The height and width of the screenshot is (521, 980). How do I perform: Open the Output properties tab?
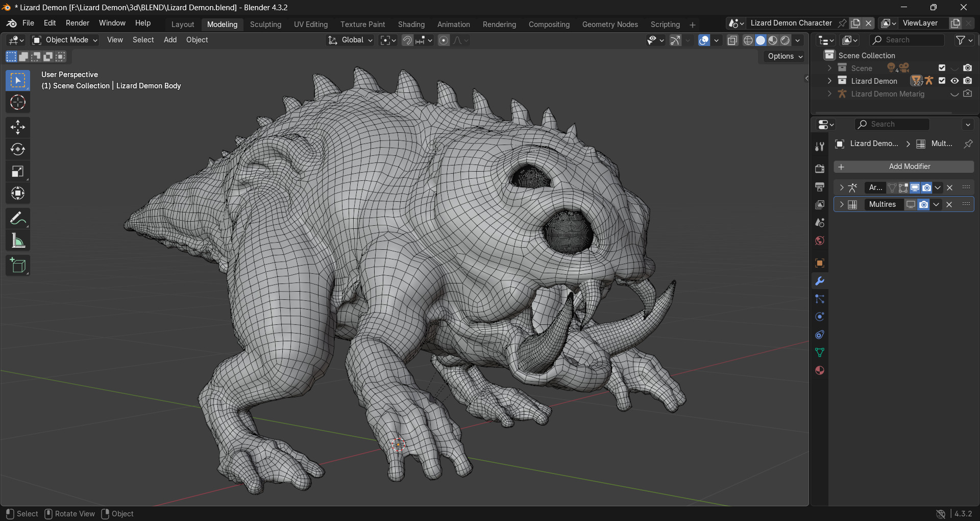(x=820, y=186)
